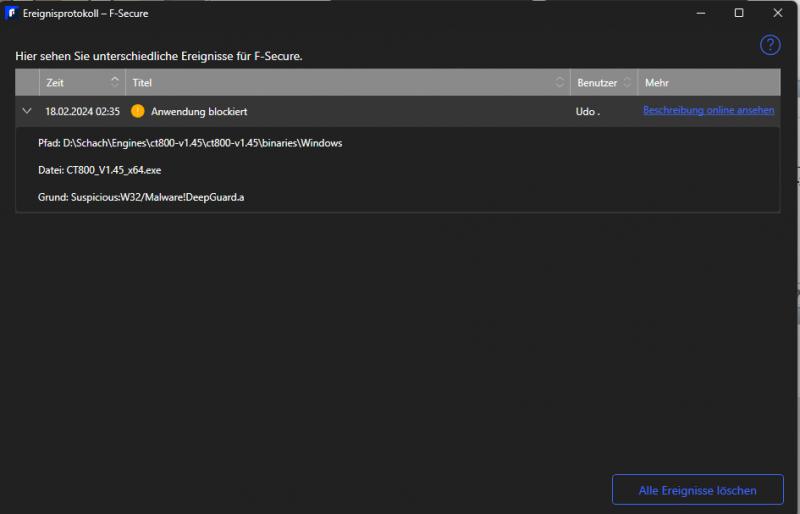The image size is (800, 514).
Task: Click the sort arrows in Zeit column
Action: point(114,82)
